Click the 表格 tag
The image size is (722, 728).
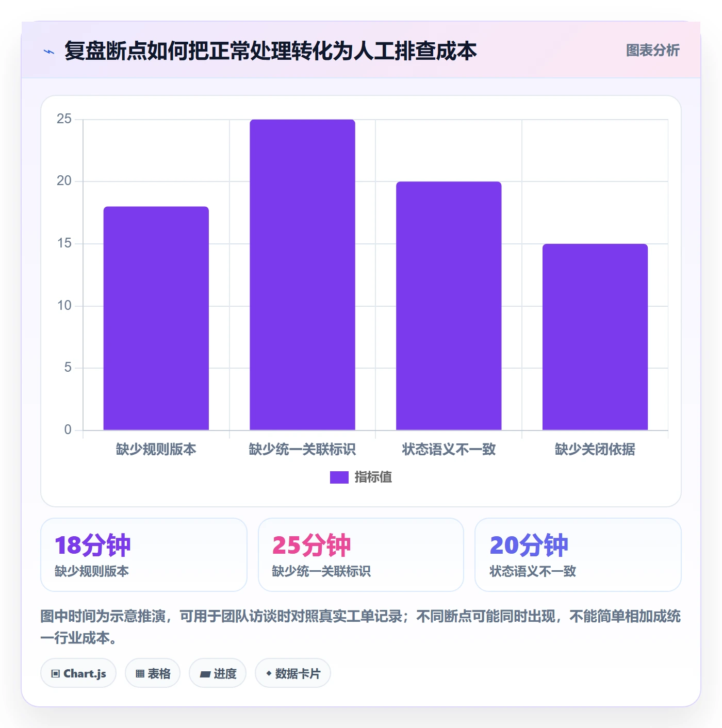pyautogui.click(x=153, y=673)
